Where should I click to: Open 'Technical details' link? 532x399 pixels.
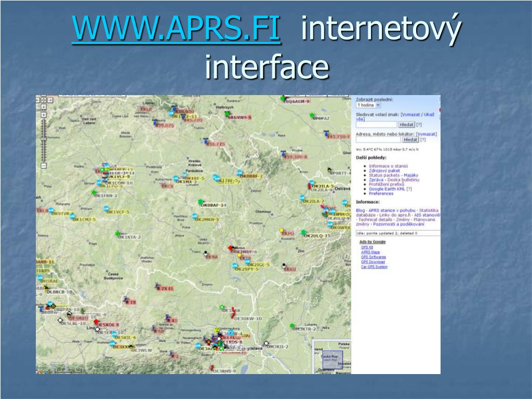374,220
